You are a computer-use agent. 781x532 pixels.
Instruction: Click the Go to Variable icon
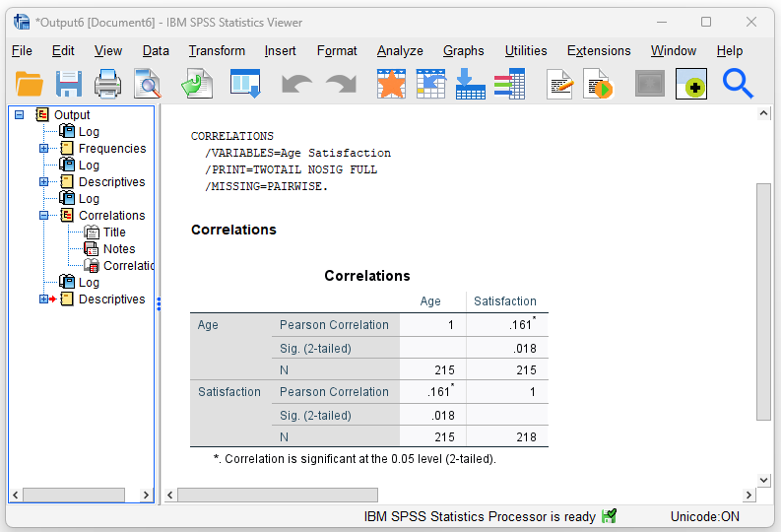[470, 83]
